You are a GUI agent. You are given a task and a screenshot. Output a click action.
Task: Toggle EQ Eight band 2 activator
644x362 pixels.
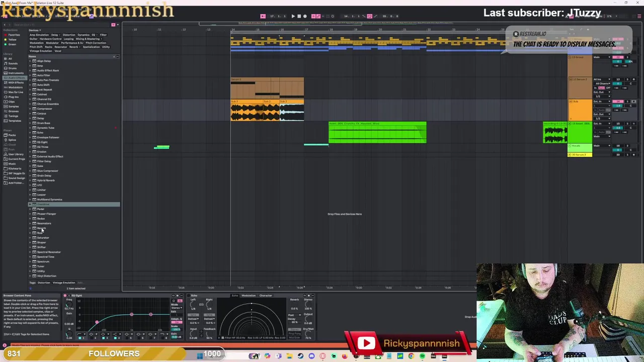click(92, 338)
